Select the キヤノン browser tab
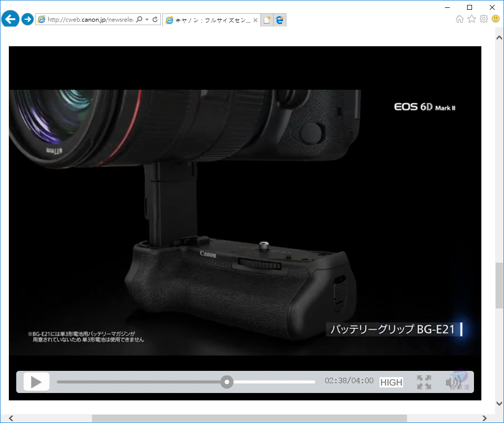This screenshot has height=423, width=504. point(211,20)
